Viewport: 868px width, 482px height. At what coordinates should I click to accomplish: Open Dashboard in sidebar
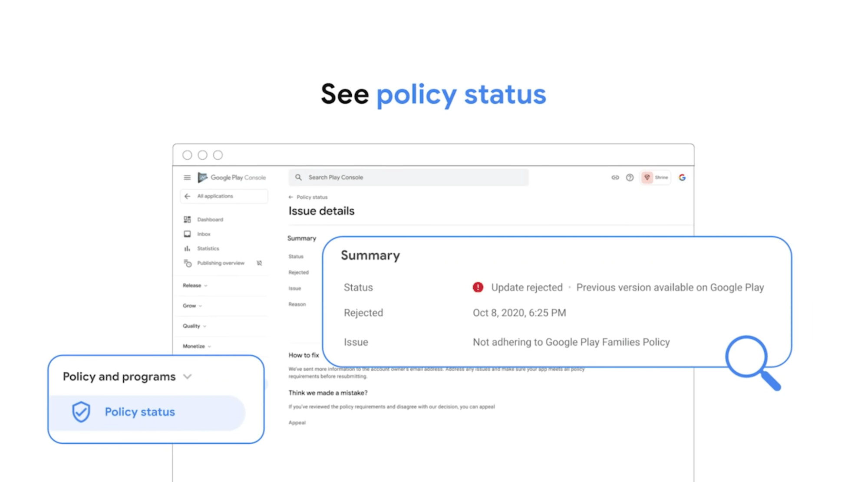(210, 219)
